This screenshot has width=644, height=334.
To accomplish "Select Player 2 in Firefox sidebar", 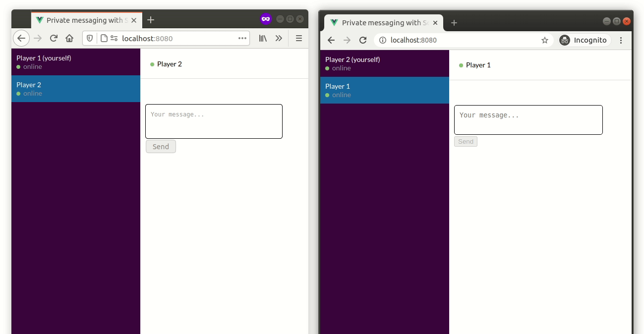I will tap(75, 89).
